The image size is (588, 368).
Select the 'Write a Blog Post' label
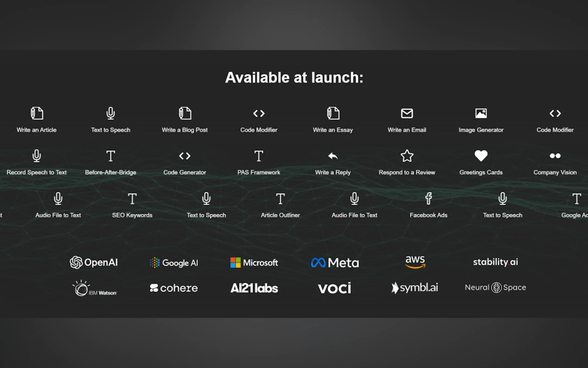185,130
